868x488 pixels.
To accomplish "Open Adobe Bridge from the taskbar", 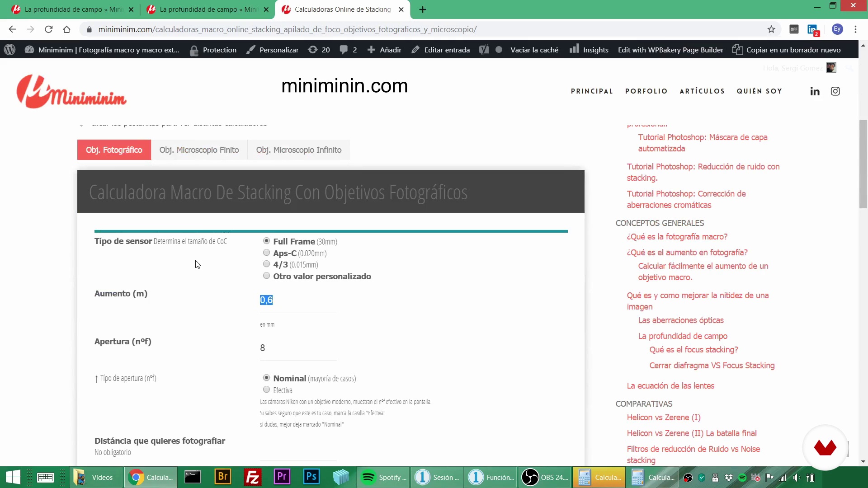I will [x=223, y=477].
